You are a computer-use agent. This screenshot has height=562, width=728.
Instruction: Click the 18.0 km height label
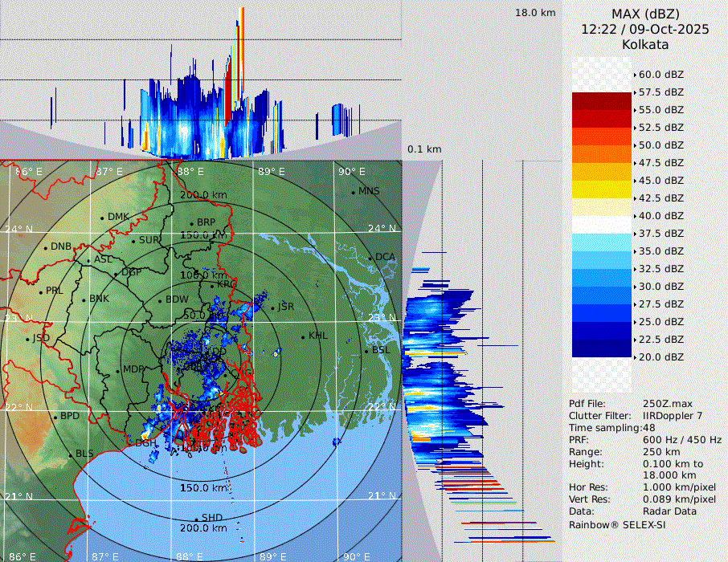(x=535, y=13)
